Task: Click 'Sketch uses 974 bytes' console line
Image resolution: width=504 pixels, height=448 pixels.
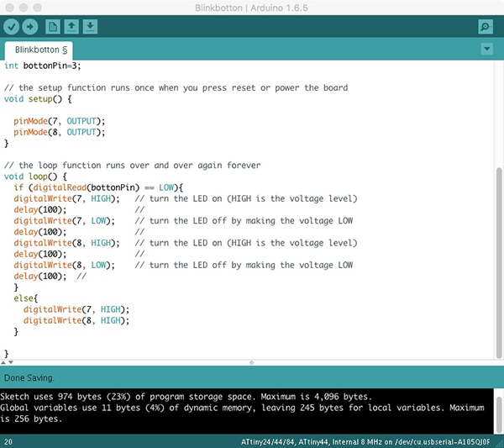Action: coord(186,397)
